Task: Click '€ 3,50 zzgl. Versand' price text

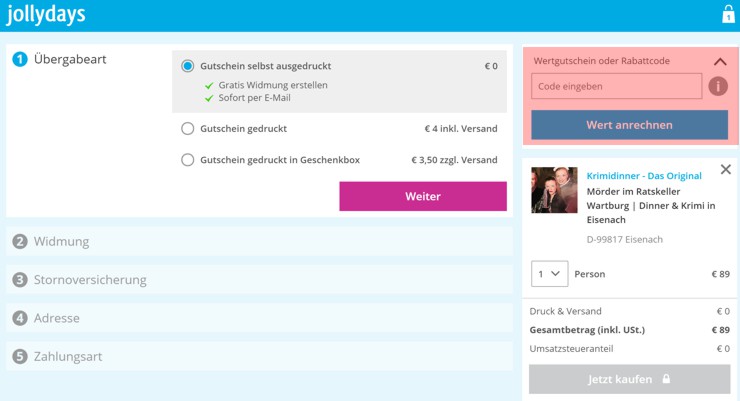Action: point(454,160)
